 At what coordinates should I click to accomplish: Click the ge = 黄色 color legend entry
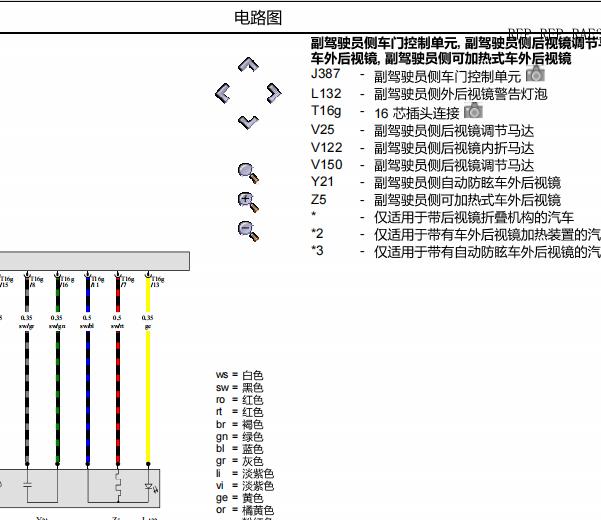click(239, 498)
